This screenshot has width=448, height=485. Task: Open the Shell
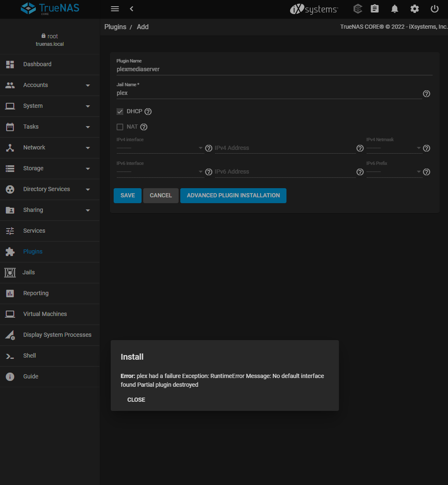(50, 356)
